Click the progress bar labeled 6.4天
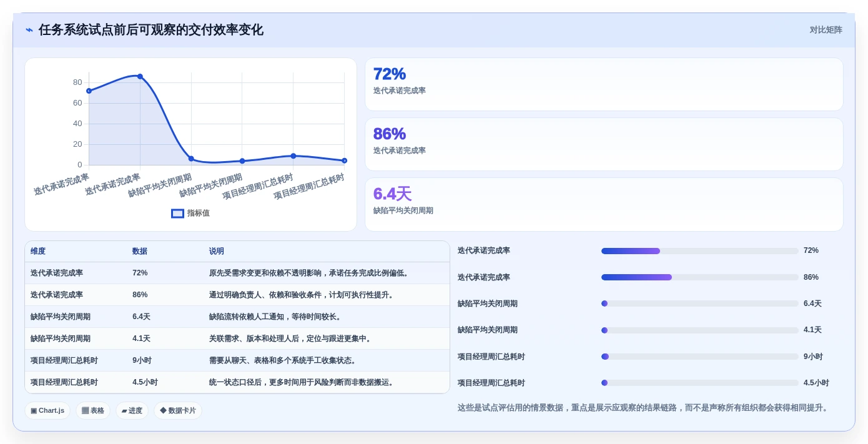 pos(699,303)
